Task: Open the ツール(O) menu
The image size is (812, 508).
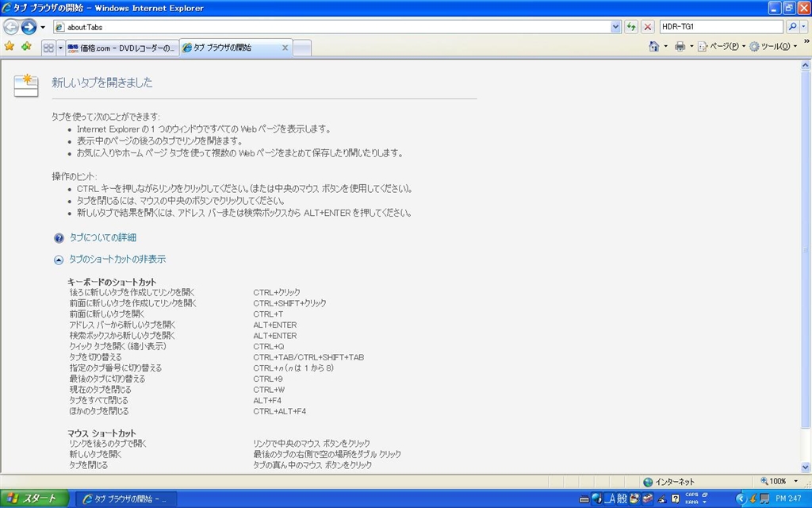Action: [772, 47]
